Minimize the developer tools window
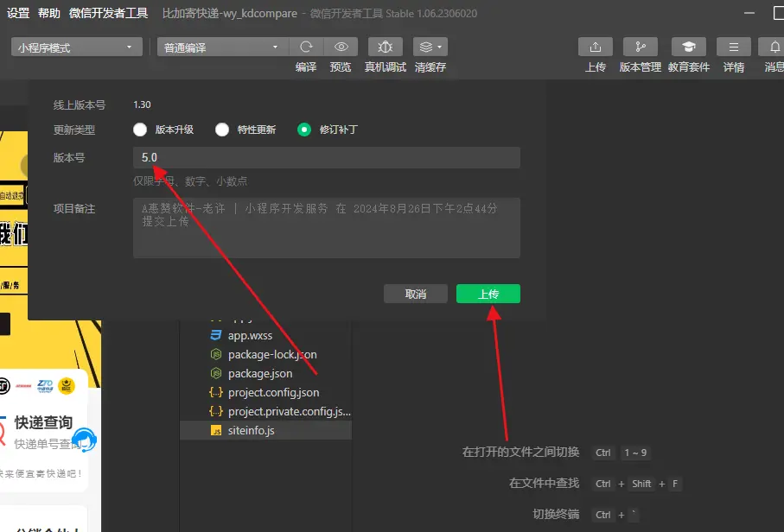Screen dimensions: 784x532 749,14
